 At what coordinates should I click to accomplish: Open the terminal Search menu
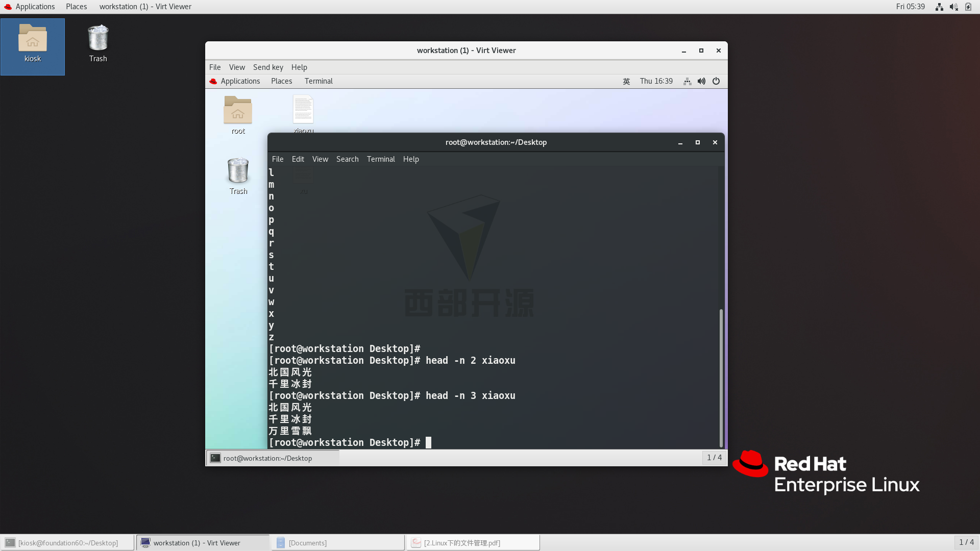(347, 159)
